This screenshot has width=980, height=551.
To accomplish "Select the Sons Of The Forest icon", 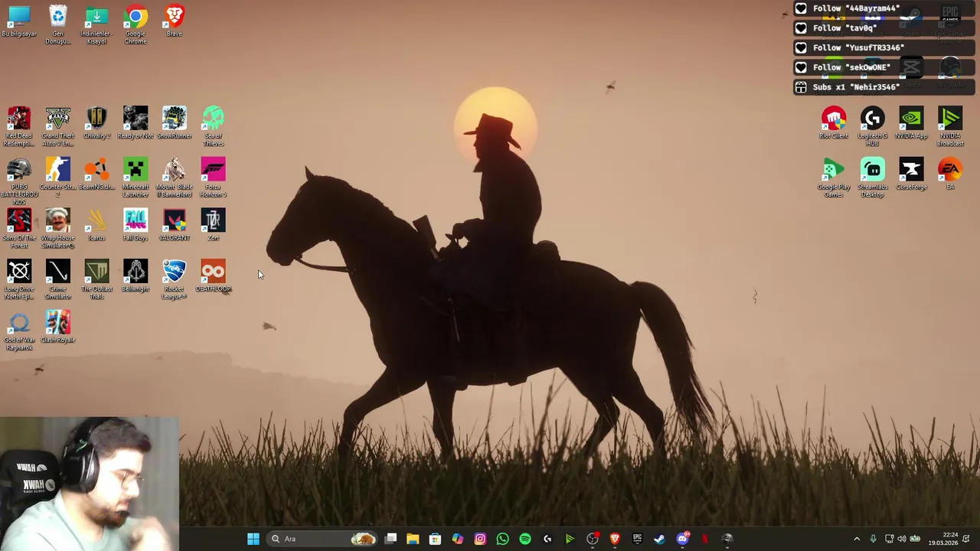I will [x=19, y=229].
